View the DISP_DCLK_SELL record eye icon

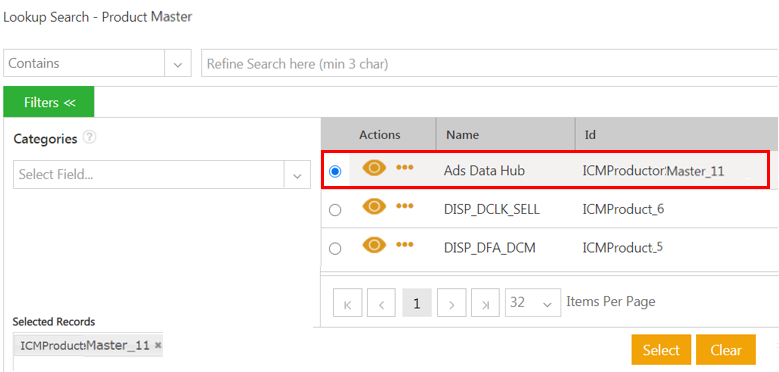(374, 207)
